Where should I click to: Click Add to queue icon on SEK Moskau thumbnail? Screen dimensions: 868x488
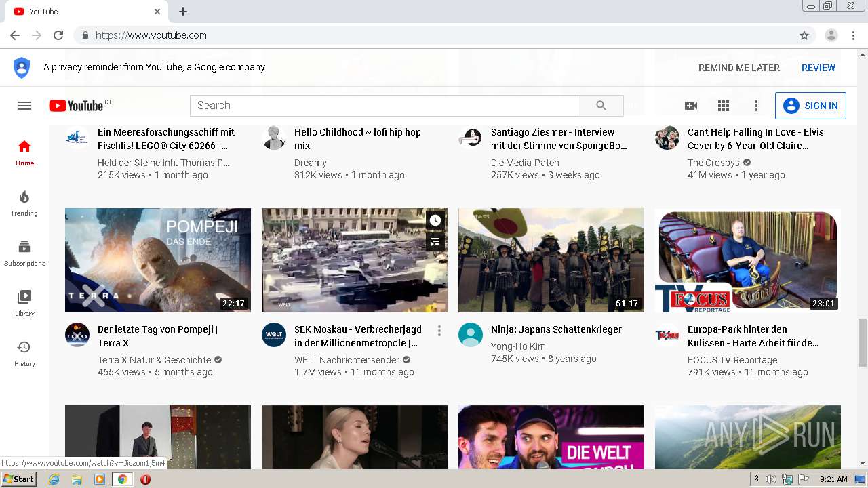coord(435,241)
